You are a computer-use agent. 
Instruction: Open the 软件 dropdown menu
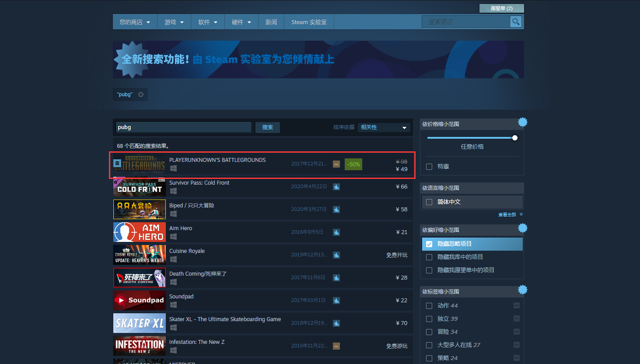[208, 22]
